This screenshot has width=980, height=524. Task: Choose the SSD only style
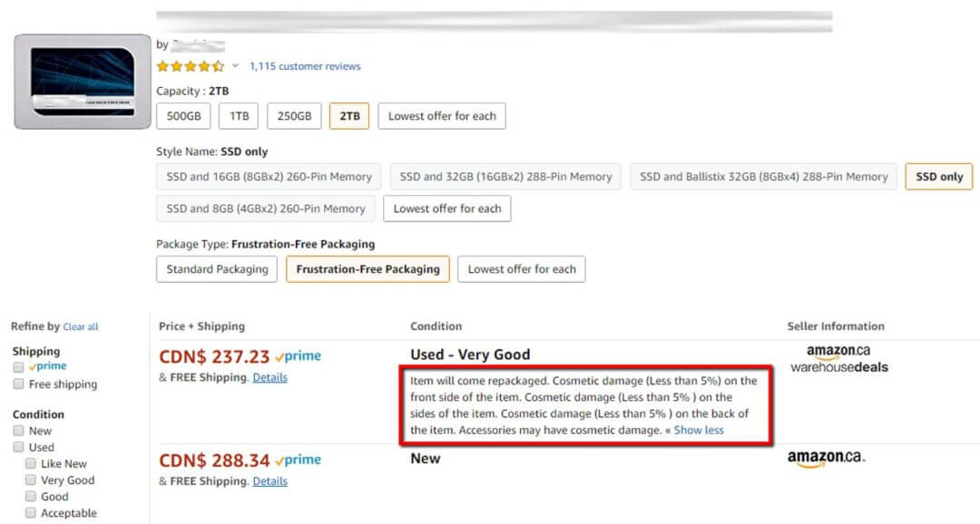[938, 177]
